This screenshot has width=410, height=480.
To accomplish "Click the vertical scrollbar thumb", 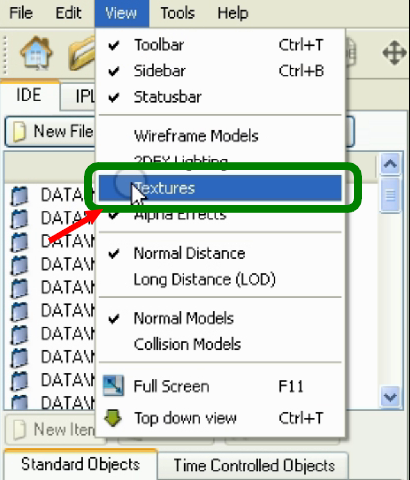I will point(390,195).
